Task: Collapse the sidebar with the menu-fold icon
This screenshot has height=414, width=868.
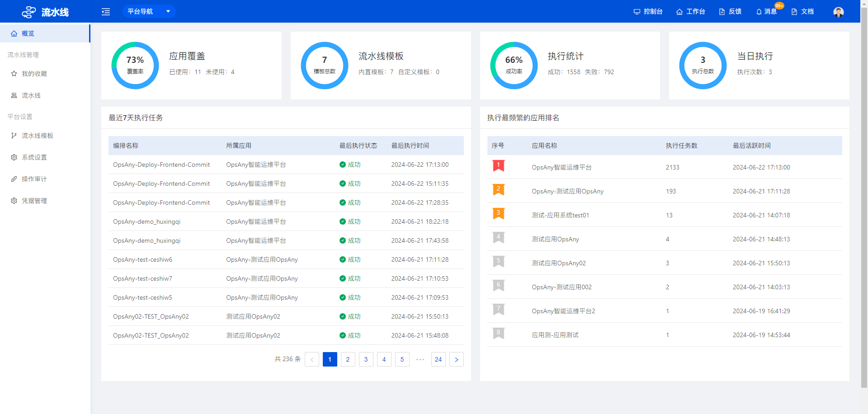Action: [x=106, y=12]
